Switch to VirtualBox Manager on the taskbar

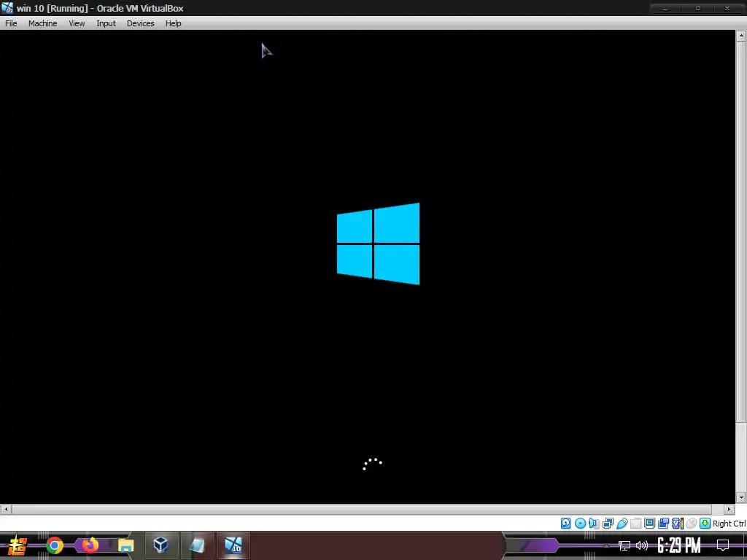click(x=161, y=545)
